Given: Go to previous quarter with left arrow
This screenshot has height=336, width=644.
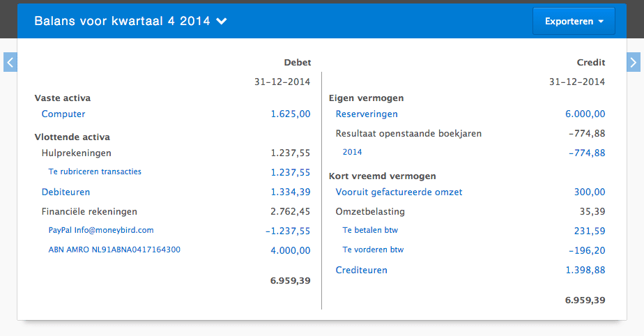Looking at the screenshot, I should [10, 62].
